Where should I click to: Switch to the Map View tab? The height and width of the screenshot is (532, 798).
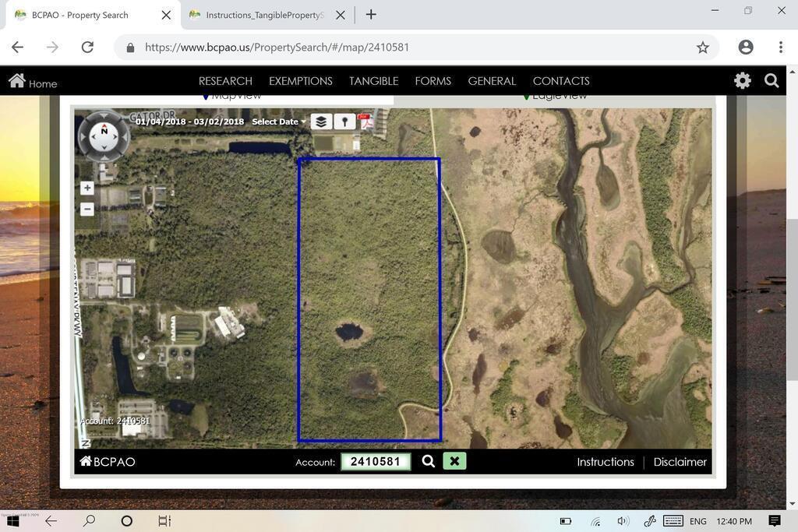[232, 97]
